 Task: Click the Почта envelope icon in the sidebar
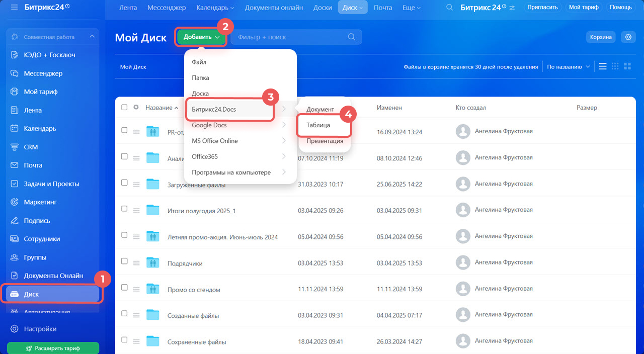point(15,165)
